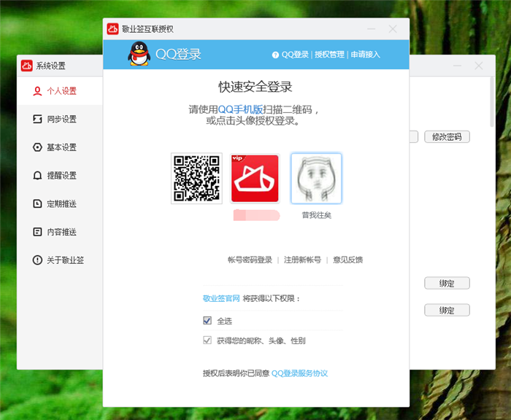
Task: Click the 同步设置 sync icon
Action: point(37,119)
